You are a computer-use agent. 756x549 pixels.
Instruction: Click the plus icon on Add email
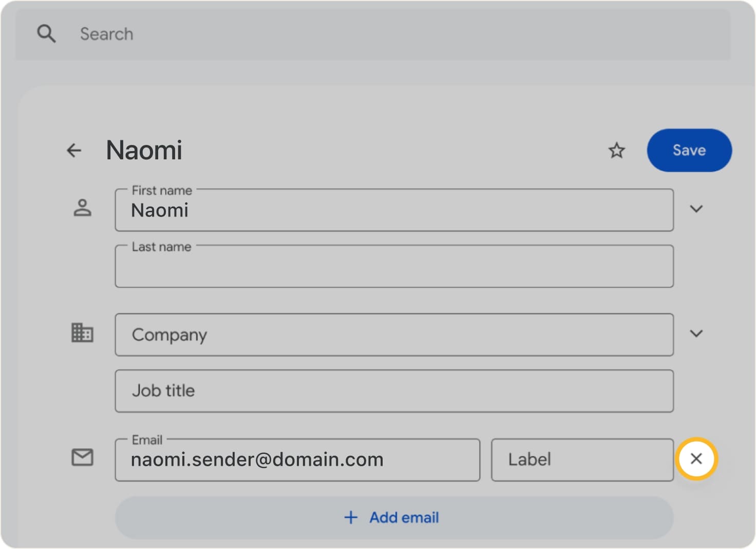click(350, 517)
